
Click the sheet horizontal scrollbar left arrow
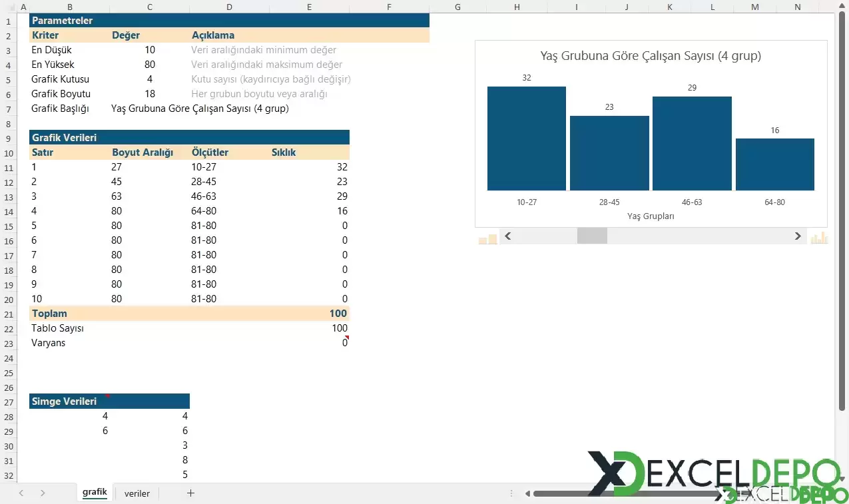(527, 493)
